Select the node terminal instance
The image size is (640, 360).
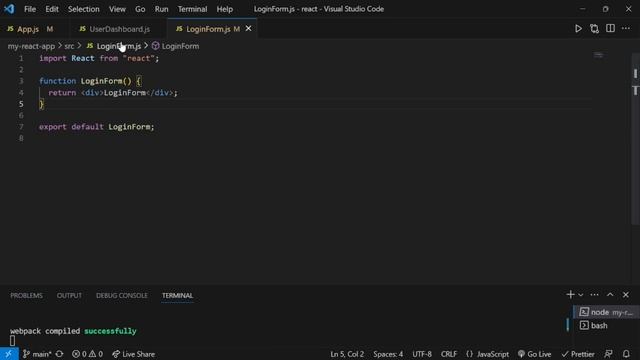point(606,312)
